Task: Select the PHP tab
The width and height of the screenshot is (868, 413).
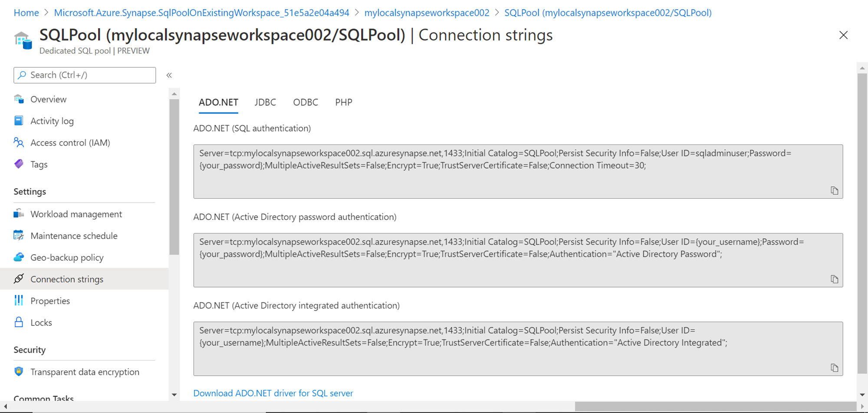Action: coord(343,102)
